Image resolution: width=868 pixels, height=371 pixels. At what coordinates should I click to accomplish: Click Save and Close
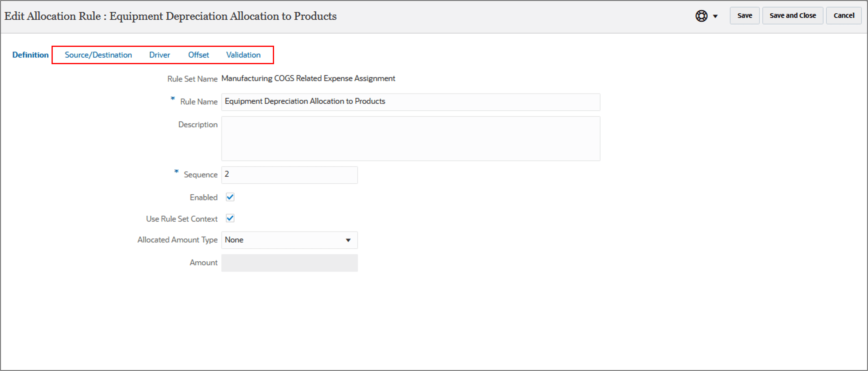(793, 16)
